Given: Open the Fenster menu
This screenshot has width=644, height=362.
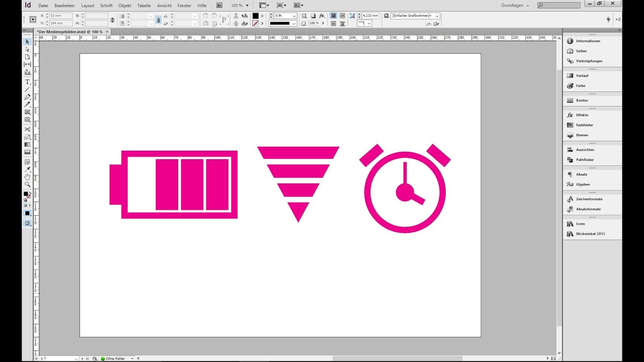Looking at the screenshot, I should click(x=184, y=5).
